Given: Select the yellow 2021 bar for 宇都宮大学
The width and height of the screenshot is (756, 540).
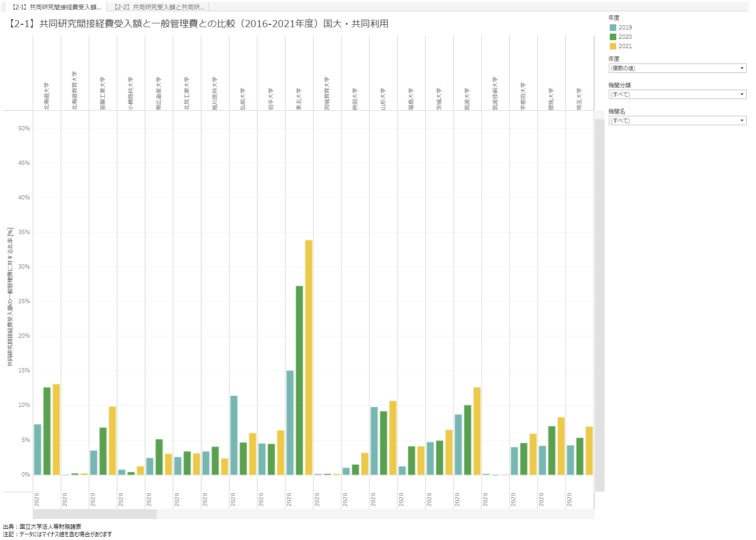Looking at the screenshot, I should click(x=533, y=454).
